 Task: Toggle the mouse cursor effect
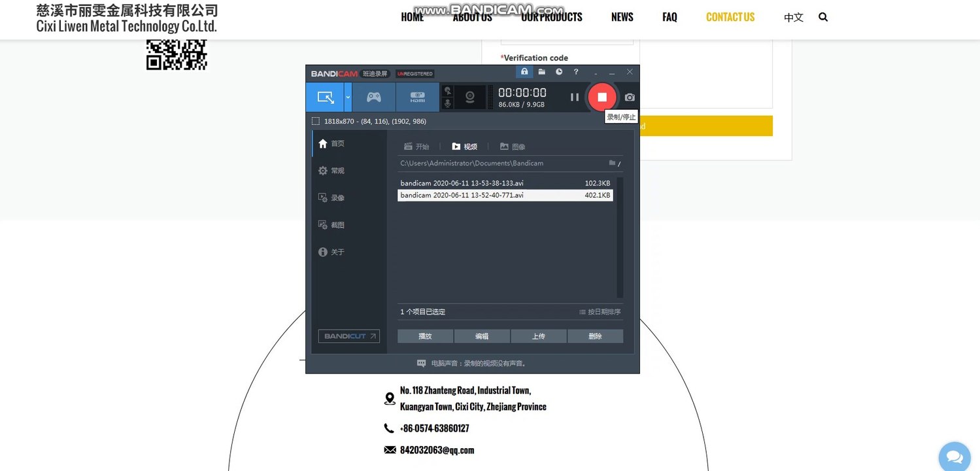[448, 91]
